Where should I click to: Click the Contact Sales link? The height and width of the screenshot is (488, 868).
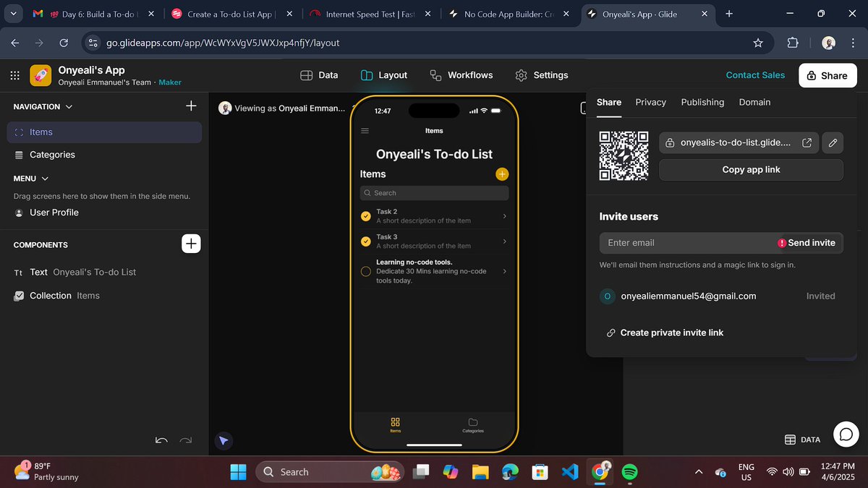755,75
